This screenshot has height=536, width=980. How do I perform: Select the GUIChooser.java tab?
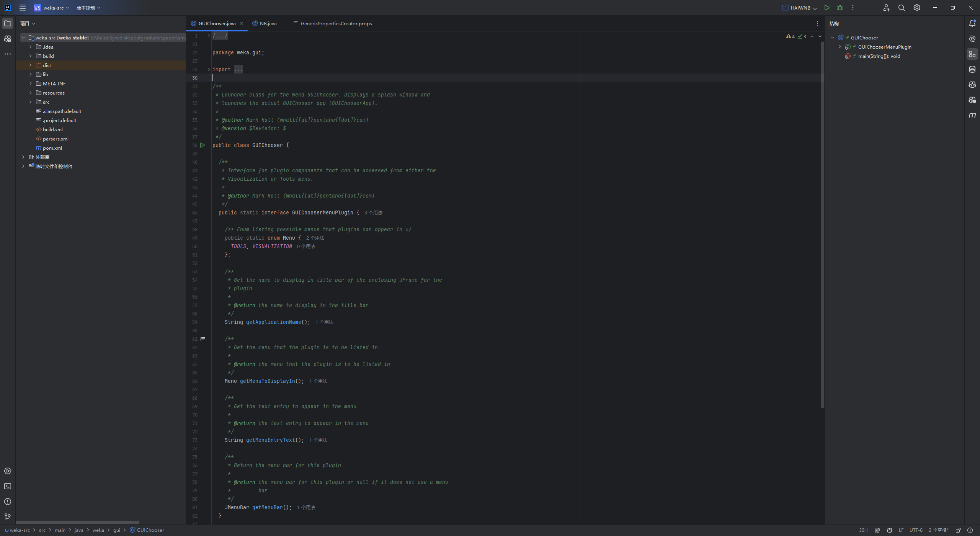[217, 23]
